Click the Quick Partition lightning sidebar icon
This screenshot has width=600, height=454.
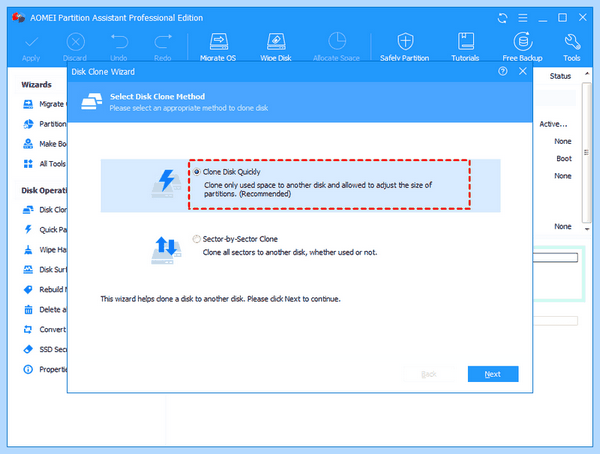28,230
